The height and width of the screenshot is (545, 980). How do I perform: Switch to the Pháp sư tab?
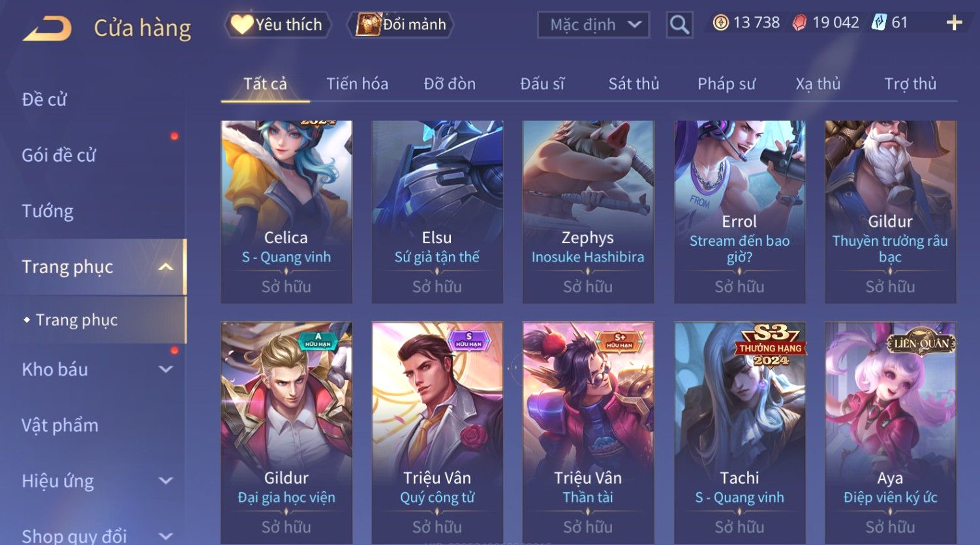tap(726, 84)
